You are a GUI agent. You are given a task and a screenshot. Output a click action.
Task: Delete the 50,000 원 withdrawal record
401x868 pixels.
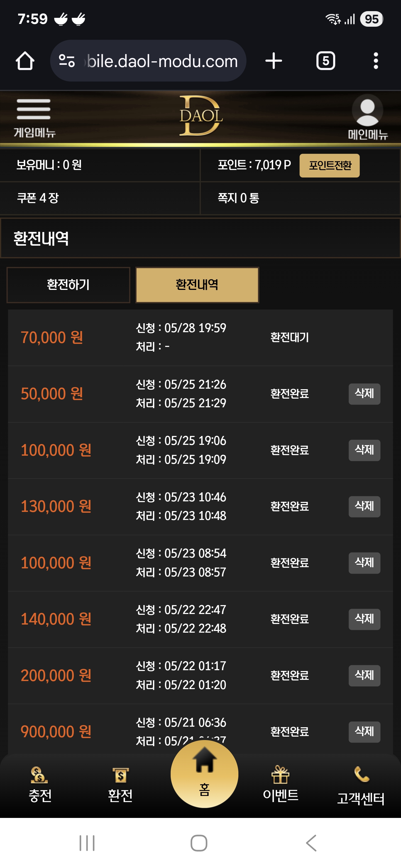click(364, 394)
